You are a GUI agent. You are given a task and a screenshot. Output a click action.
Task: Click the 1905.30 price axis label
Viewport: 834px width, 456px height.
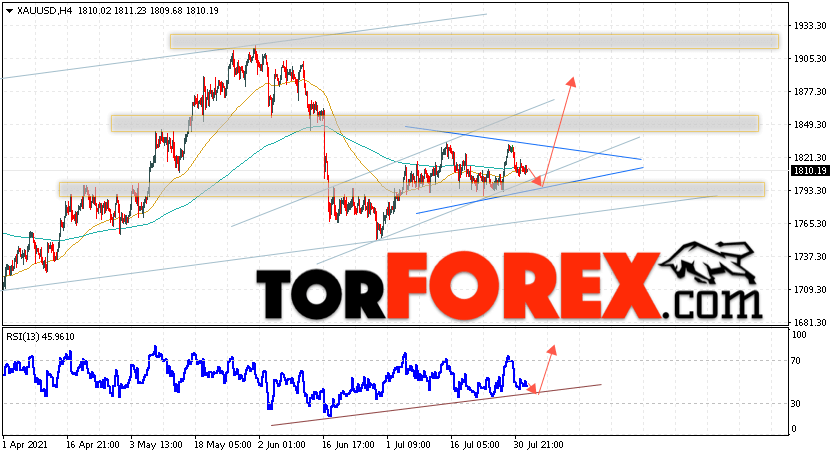tap(811, 59)
